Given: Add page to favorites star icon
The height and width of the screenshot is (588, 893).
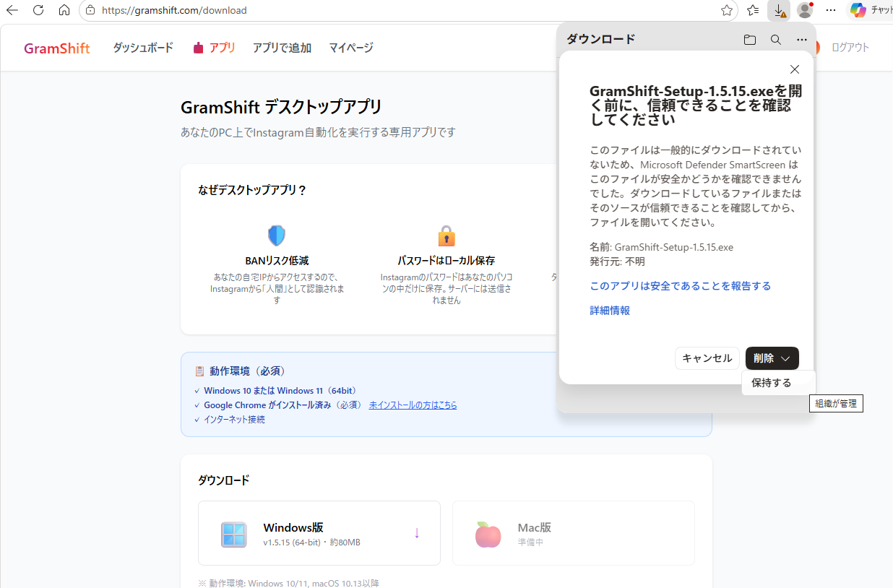Looking at the screenshot, I should coord(727,10).
